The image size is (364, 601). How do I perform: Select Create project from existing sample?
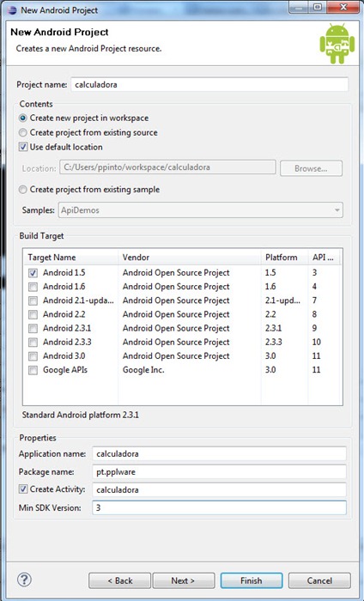[23, 190]
